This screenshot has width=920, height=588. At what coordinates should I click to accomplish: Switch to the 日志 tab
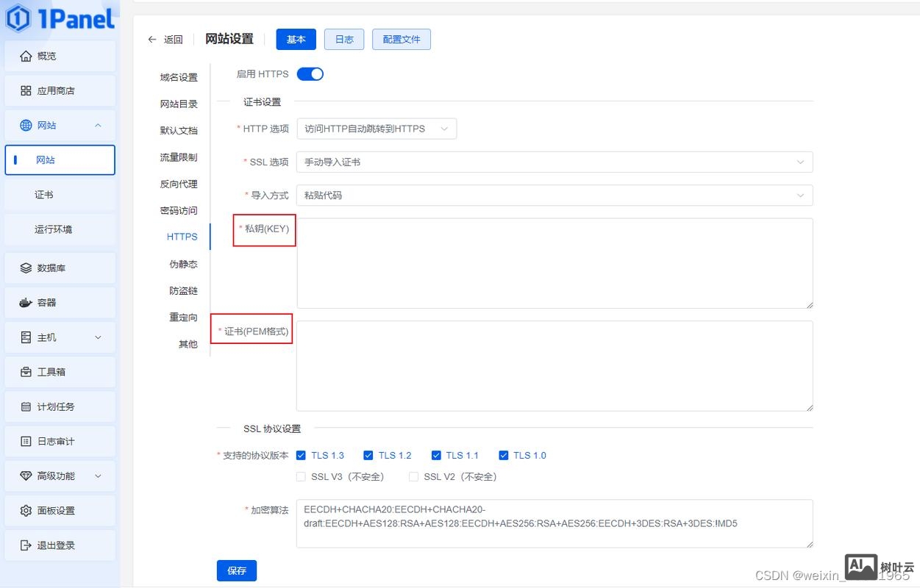point(343,39)
